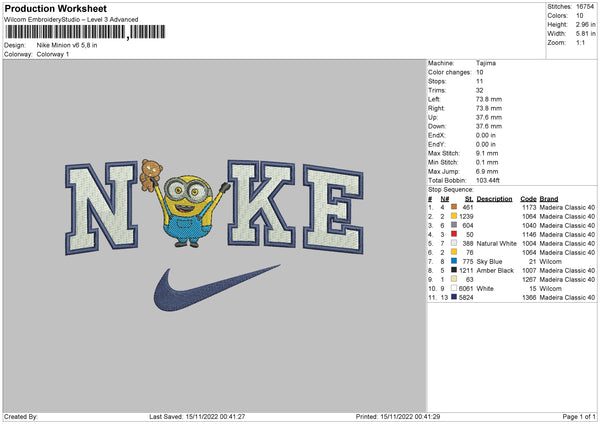Click the Min Stitch value '0.1 mm'
600x424 pixels.
coord(487,162)
